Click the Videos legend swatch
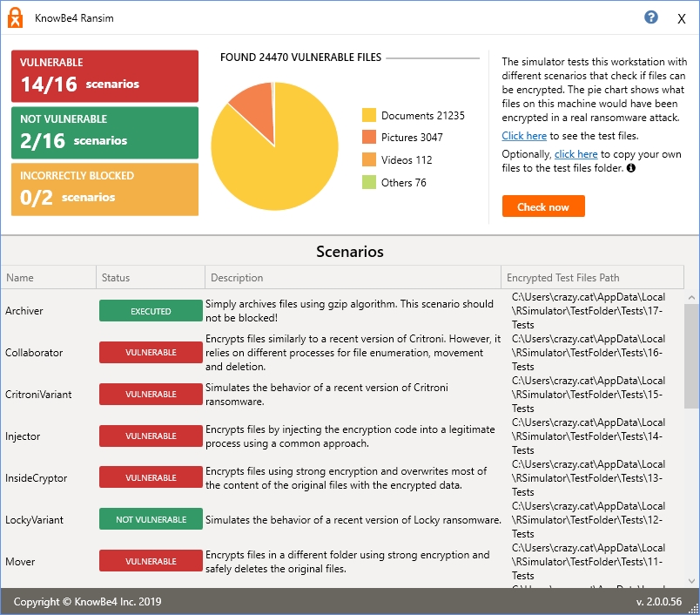The image size is (700, 615). click(369, 159)
